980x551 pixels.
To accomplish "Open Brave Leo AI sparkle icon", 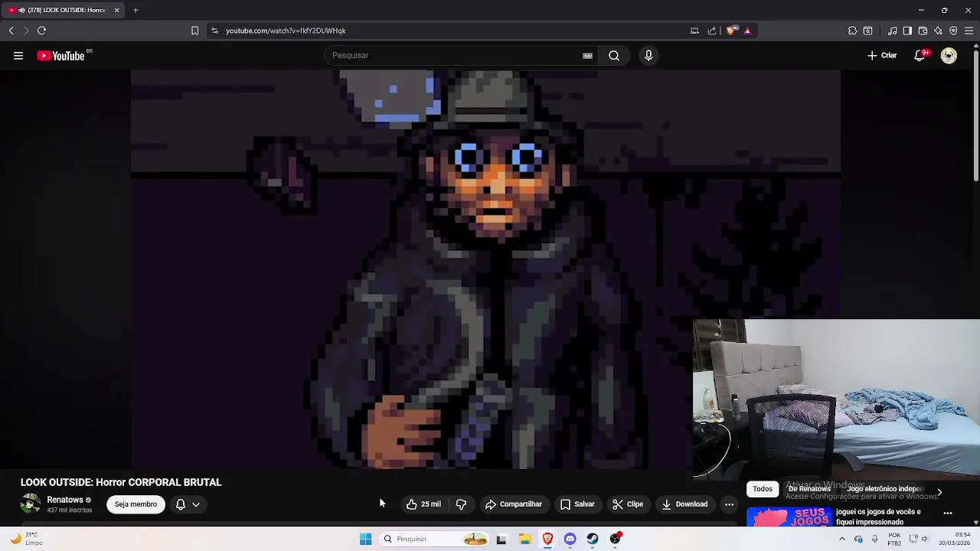I will click(938, 31).
